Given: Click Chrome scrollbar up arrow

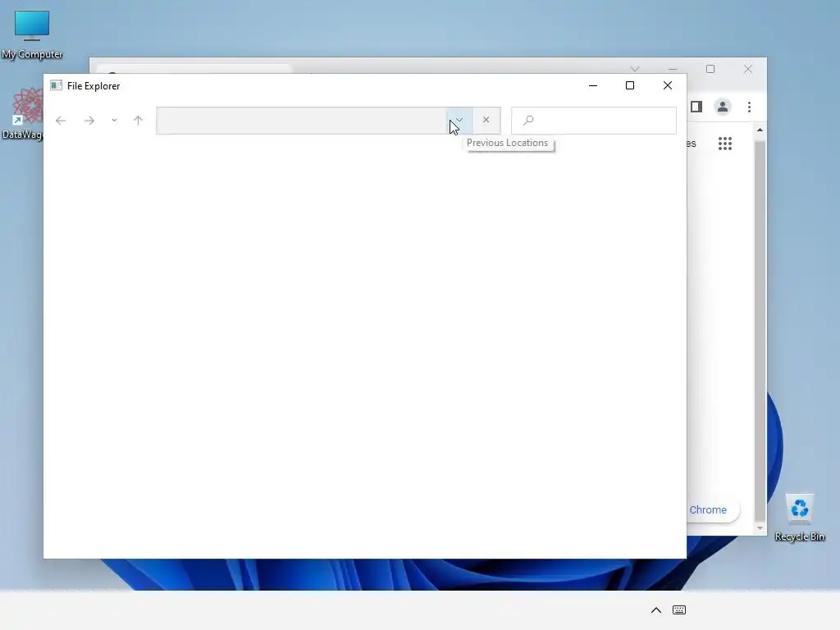Looking at the screenshot, I should point(760,130).
